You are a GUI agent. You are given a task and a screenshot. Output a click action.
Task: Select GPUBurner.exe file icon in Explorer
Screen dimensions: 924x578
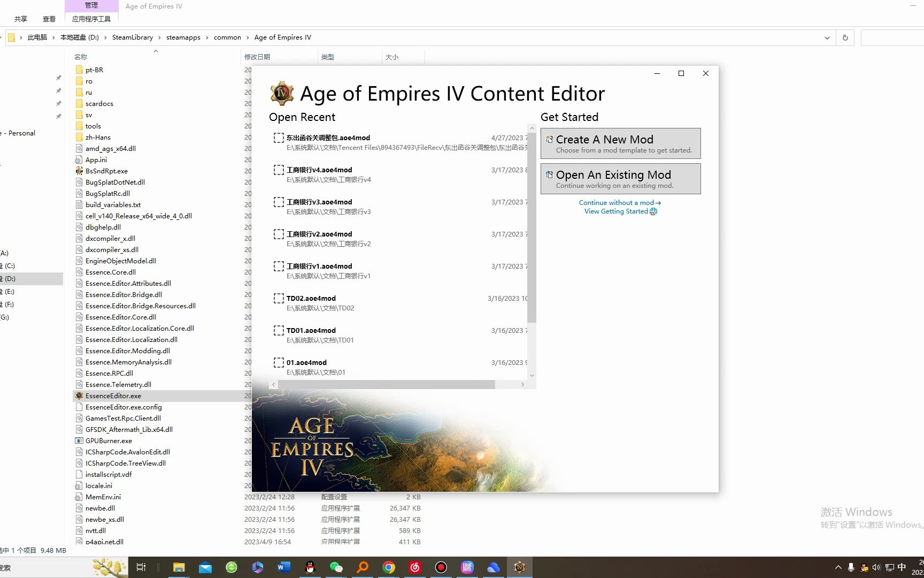tap(79, 441)
